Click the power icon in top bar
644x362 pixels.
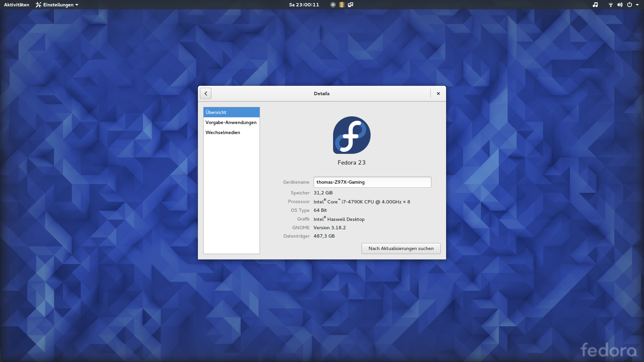click(630, 5)
